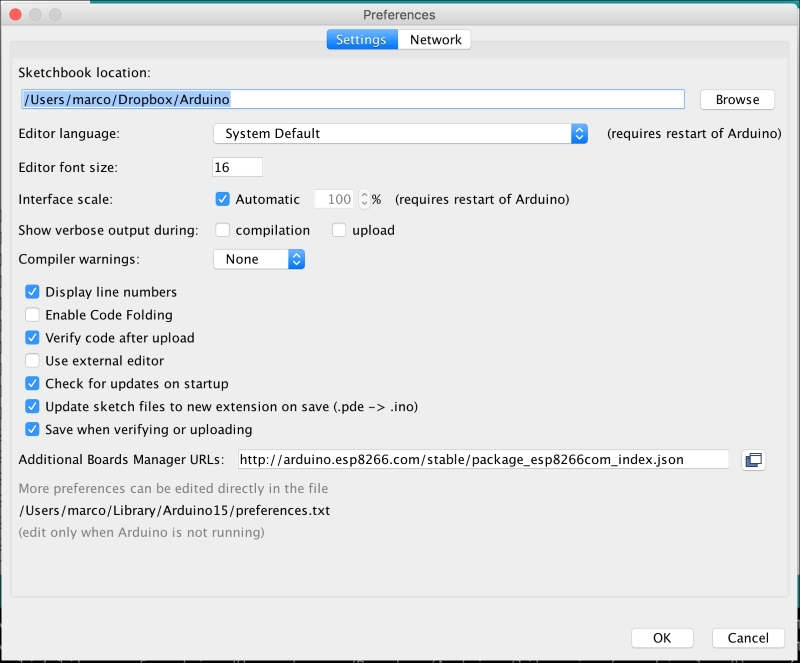Enable verbose output during upload
Screen dimensions: 800x663
339,230
